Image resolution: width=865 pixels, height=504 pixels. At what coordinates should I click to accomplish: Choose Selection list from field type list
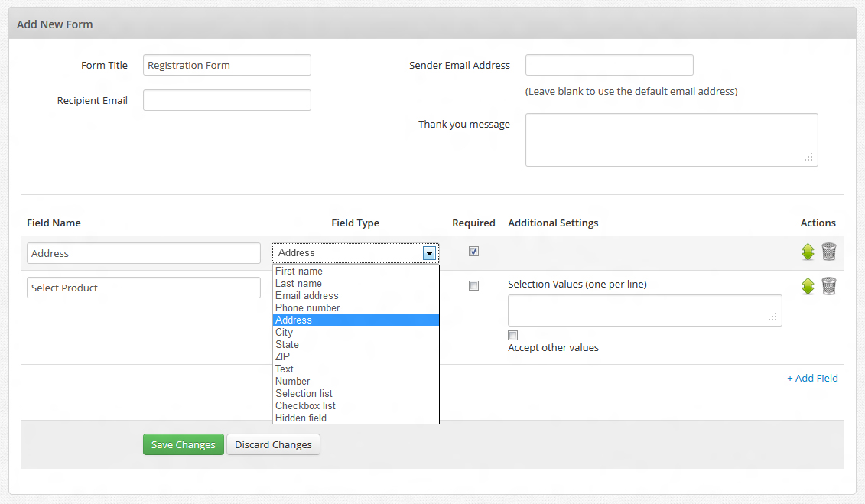coord(356,393)
